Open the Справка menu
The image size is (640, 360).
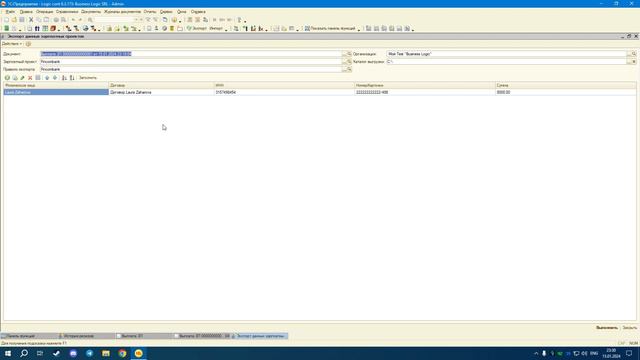click(x=198, y=12)
